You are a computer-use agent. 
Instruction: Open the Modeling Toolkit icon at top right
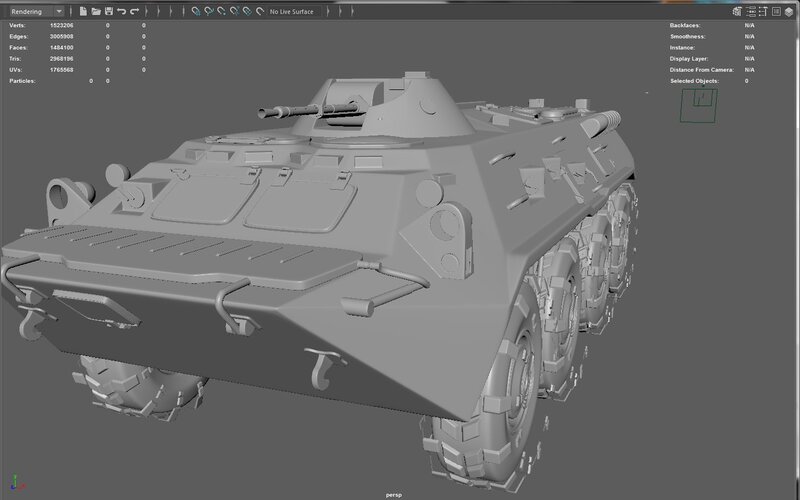737,11
